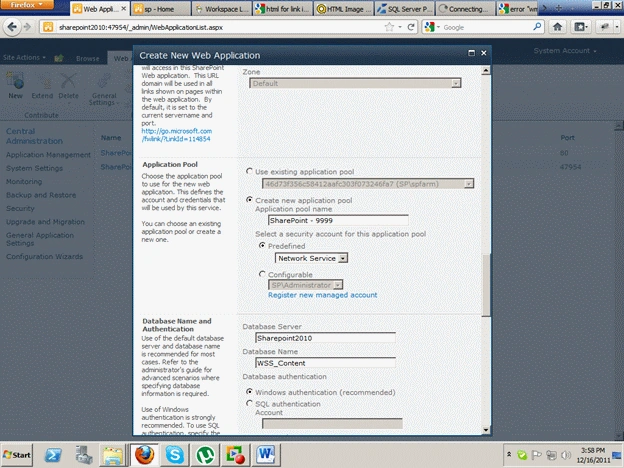Open Skype from the taskbar
Screen dimensions: 624x468
point(174,455)
